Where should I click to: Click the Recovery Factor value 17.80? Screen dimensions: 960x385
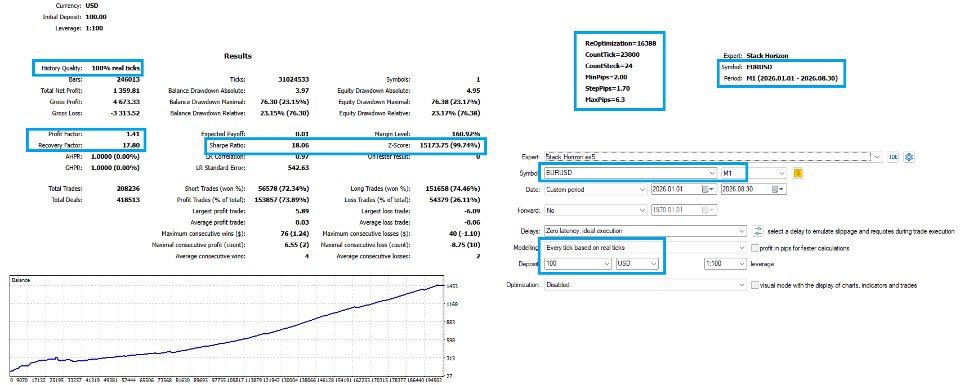(133, 145)
